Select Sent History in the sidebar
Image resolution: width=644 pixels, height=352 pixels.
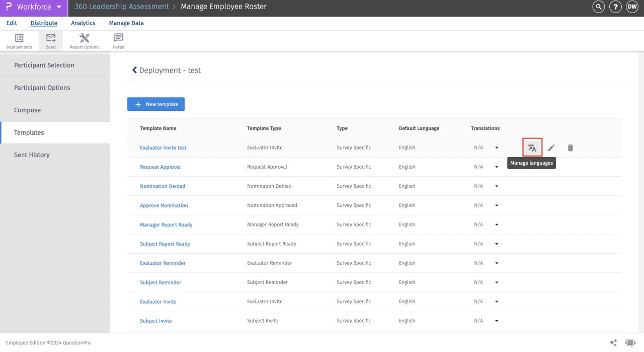(x=32, y=155)
